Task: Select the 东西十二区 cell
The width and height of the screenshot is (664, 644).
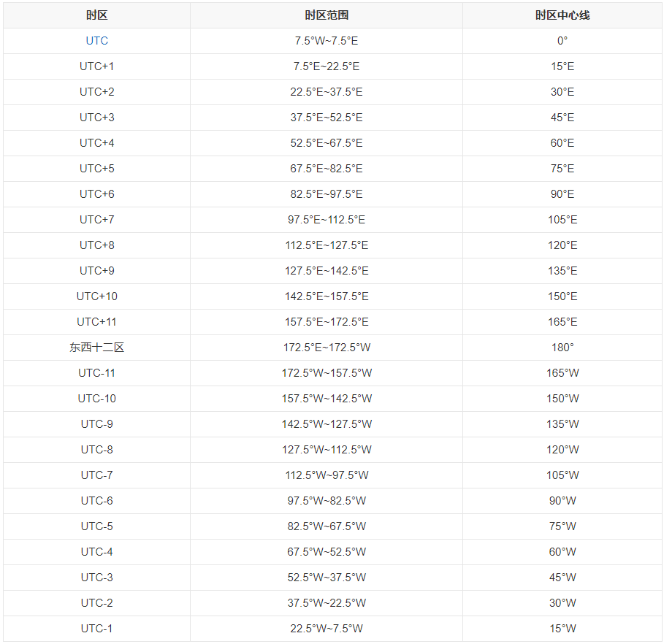Action: [x=97, y=348]
